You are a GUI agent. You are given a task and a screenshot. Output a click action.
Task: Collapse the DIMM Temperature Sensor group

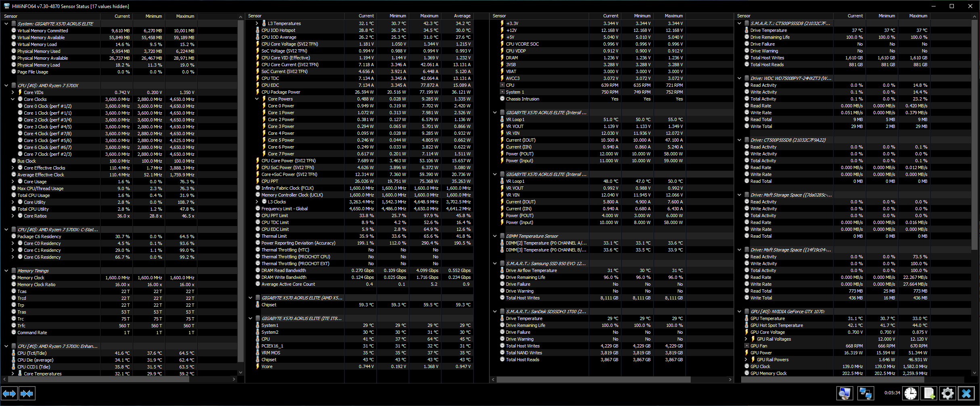[x=495, y=236]
